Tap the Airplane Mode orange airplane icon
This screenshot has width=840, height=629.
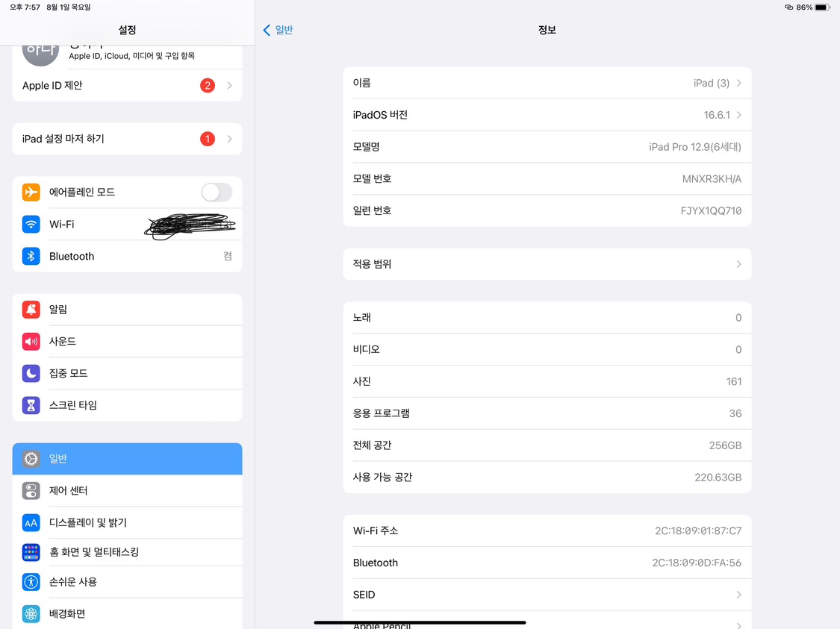coord(31,193)
